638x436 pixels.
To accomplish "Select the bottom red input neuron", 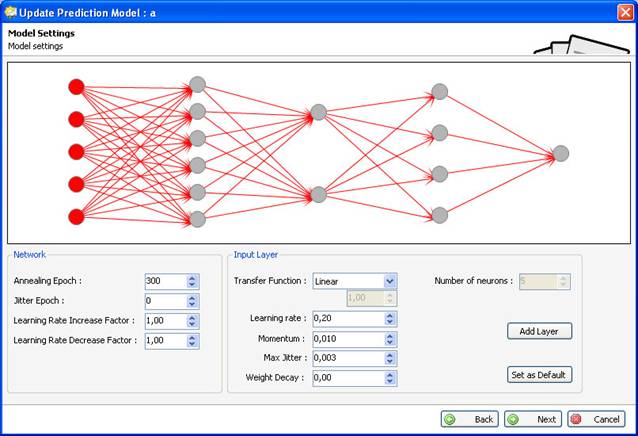I will pyautogui.click(x=76, y=216).
